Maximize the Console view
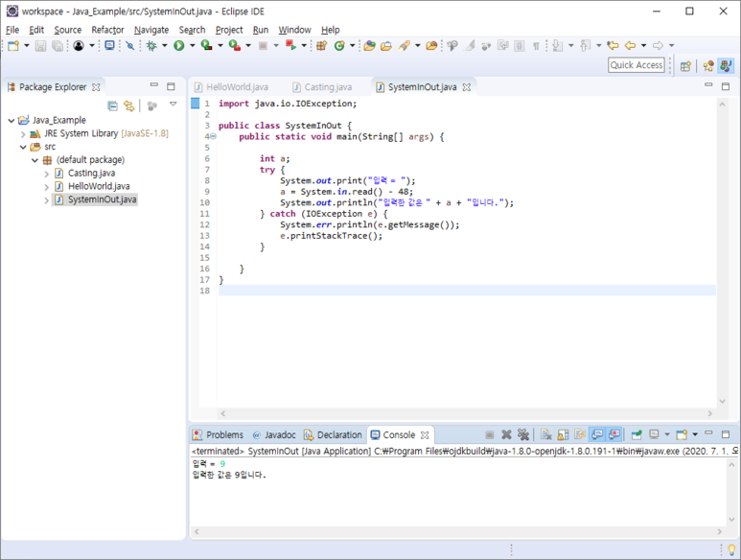This screenshot has width=741, height=560. click(726, 433)
